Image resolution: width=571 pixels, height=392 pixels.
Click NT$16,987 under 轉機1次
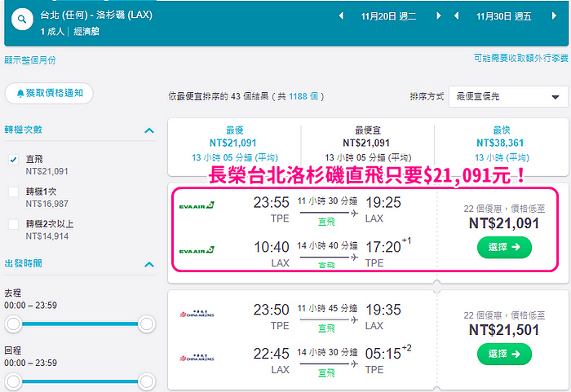point(47,204)
